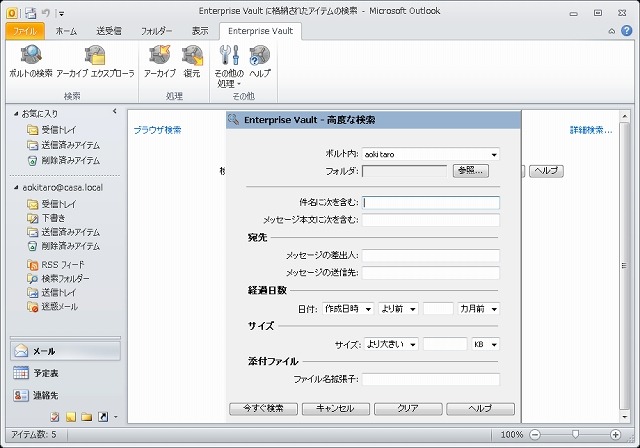Image resolution: width=640 pixels, height=448 pixels.
Task: Open the カ月前 date unit dropdown
Action: [478, 309]
